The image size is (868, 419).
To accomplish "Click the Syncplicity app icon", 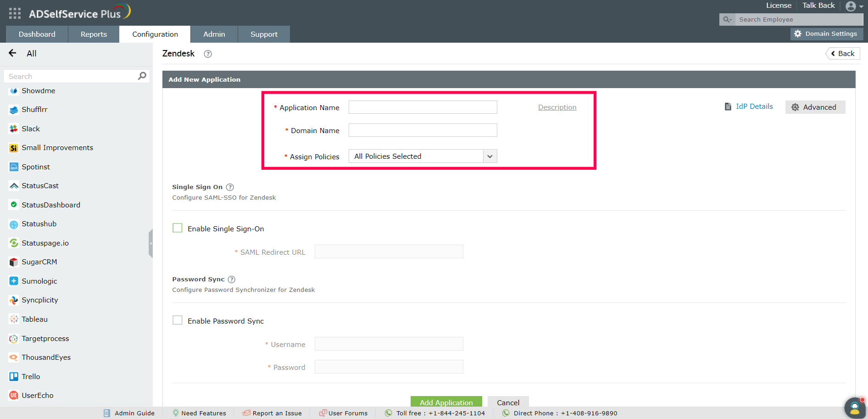I will pos(14,300).
